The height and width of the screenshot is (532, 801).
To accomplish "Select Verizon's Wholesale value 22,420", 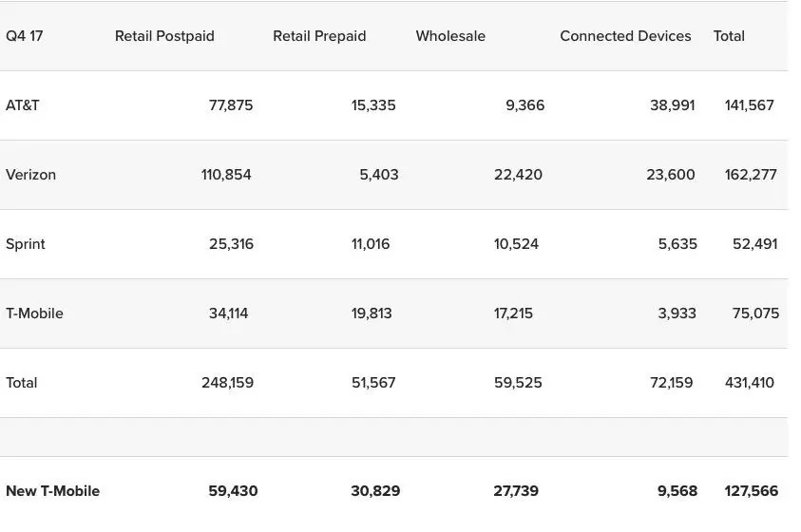I will (518, 175).
